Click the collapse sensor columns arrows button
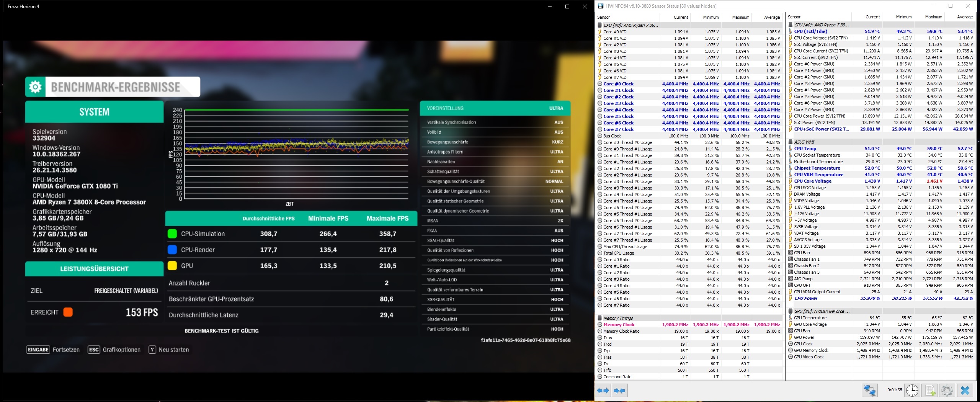The height and width of the screenshot is (402, 980). (x=619, y=391)
